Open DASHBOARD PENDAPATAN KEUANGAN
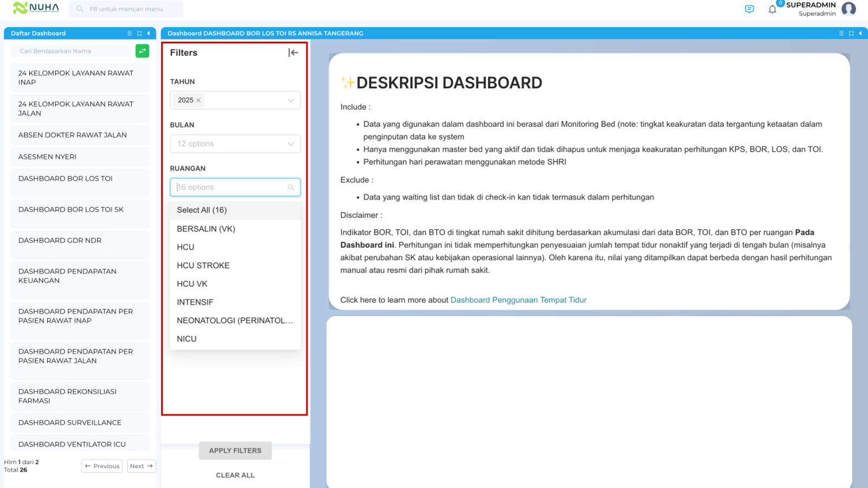868x488 pixels. click(x=80, y=280)
